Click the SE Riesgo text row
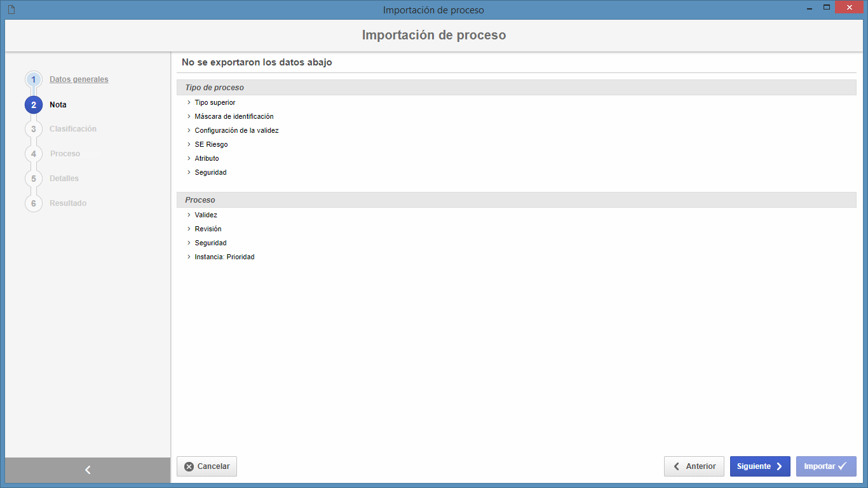The height and width of the screenshot is (488, 868). (x=211, y=144)
